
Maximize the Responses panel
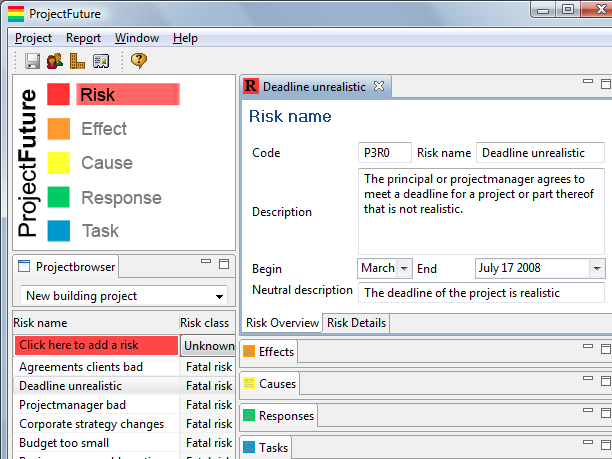click(606, 413)
